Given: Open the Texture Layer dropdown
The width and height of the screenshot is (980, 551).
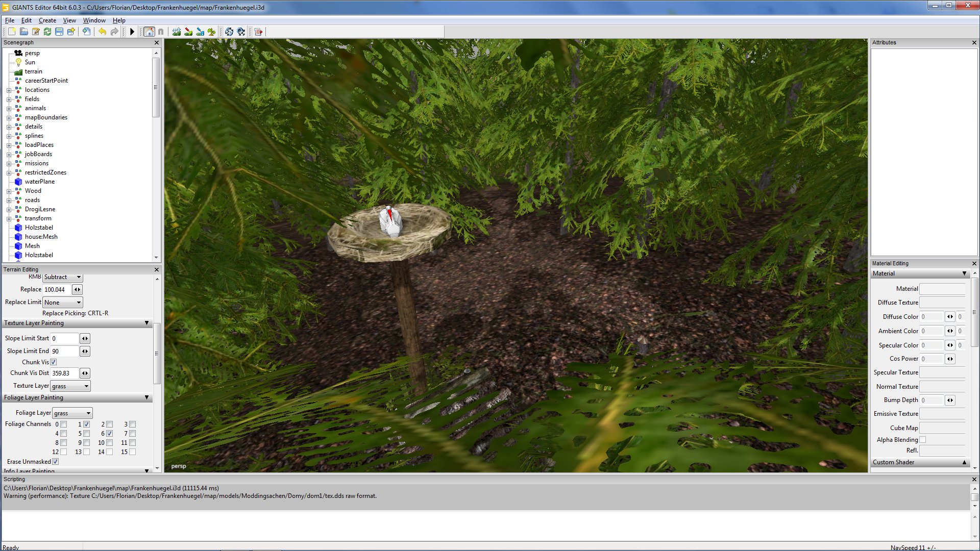Looking at the screenshot, I should [70, 386].
